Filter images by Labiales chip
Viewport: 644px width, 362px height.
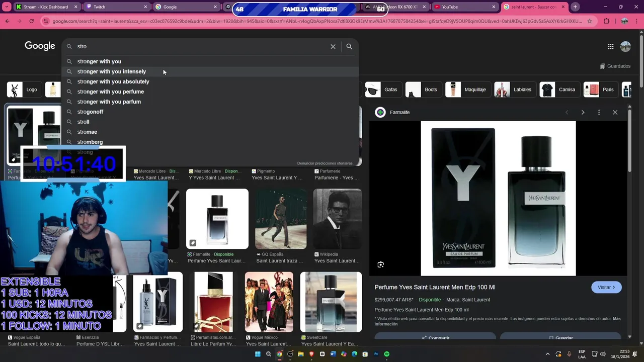click(515, 89)
